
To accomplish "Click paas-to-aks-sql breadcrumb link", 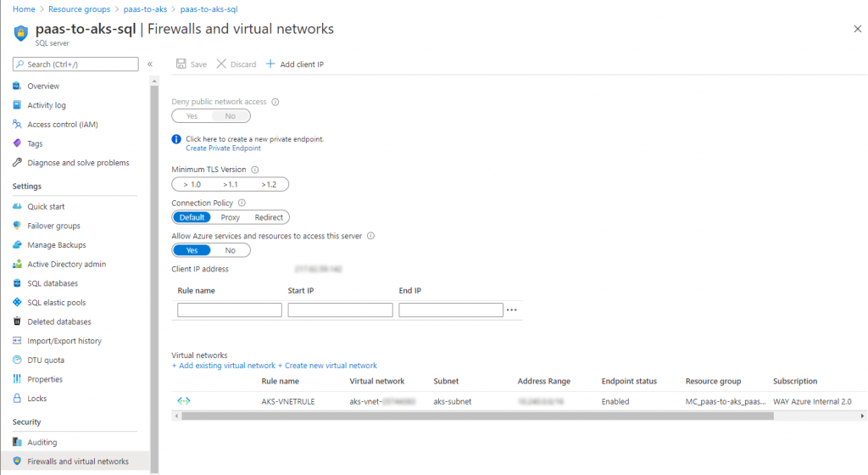I will tap(209, 8).
